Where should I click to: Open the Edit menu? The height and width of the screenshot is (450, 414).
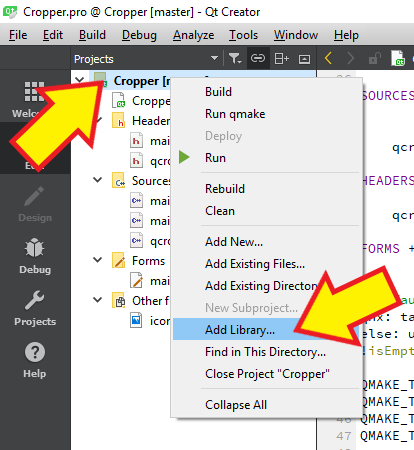[x=53, y=35]
